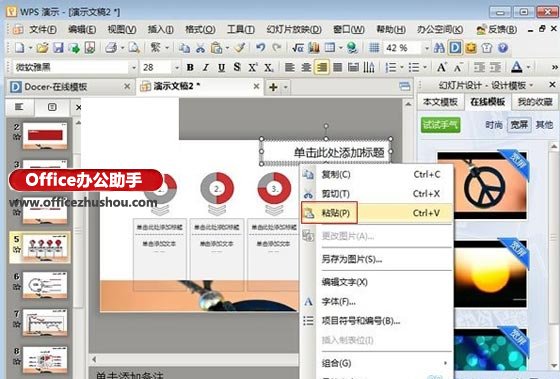
Task: Expand the zoom percentage dropdown
Action: click(426, 48)
